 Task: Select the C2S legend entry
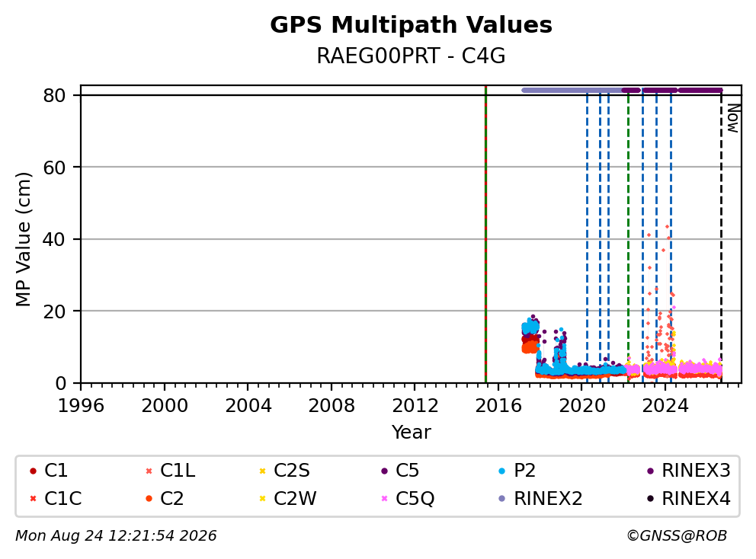pyautogui.click(x=284, y=471)
